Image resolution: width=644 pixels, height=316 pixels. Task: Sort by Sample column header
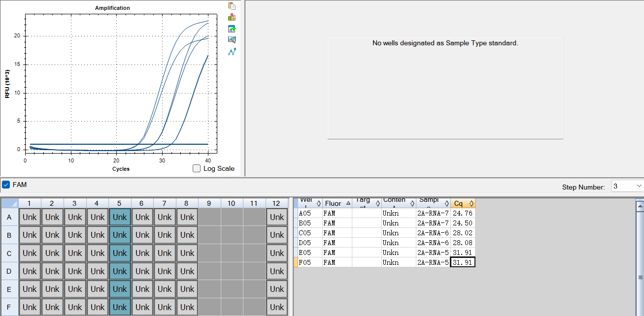433,203
